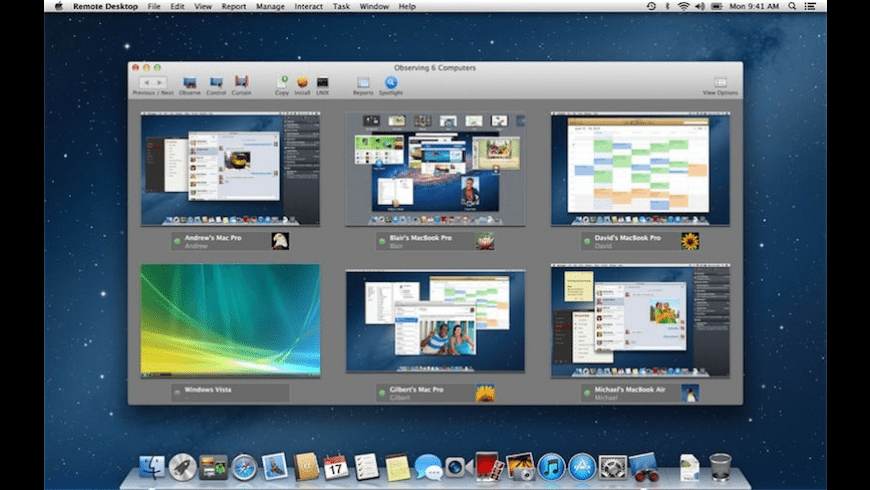Click the Install toolbar icon

pos(302,83)
